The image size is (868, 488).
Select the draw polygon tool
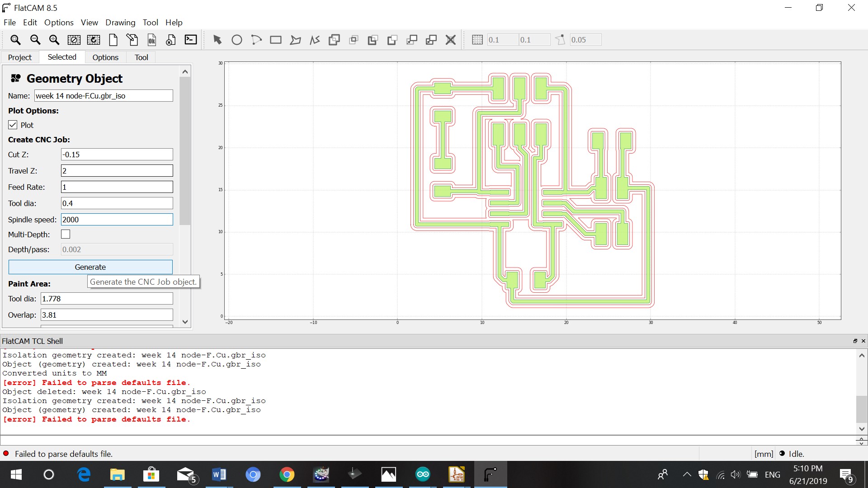click(x=295, y=40)
